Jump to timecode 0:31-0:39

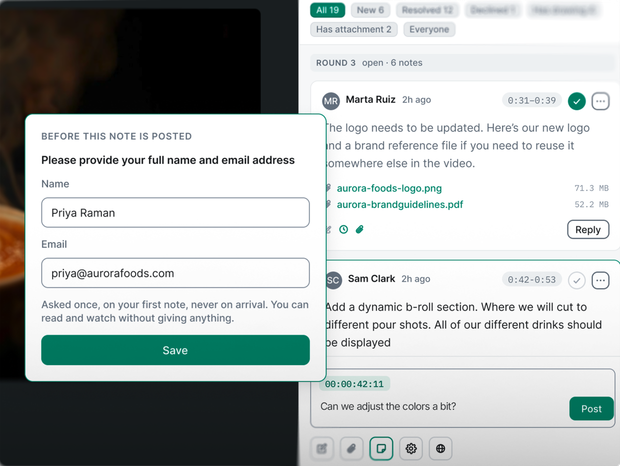(x=531, y=100)
